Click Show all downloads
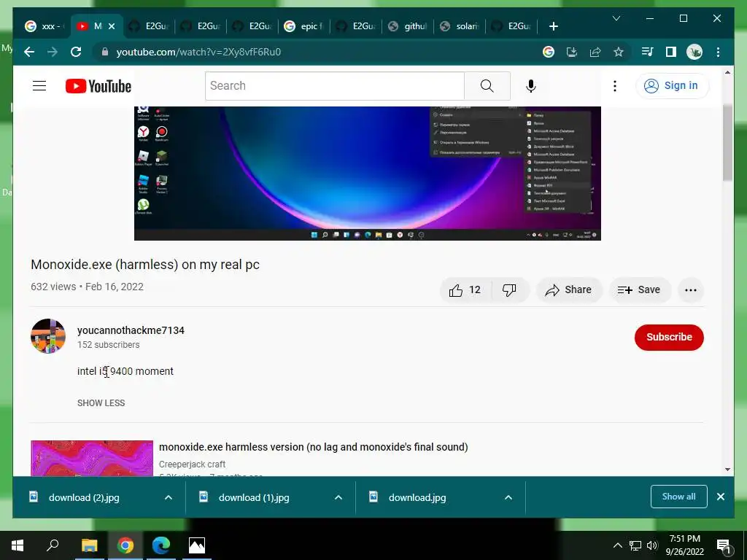The width and height of the screenshot is (747, 560). click(x=678, y=497)
